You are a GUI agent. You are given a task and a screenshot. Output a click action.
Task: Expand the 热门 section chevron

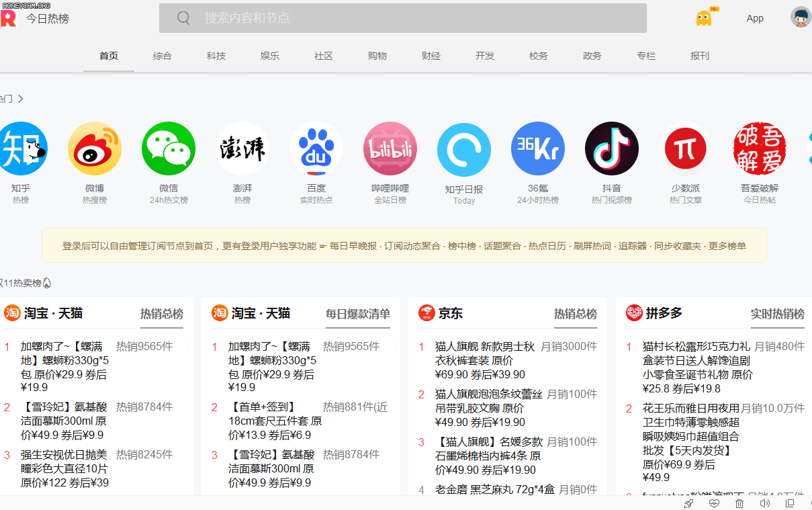21,99
